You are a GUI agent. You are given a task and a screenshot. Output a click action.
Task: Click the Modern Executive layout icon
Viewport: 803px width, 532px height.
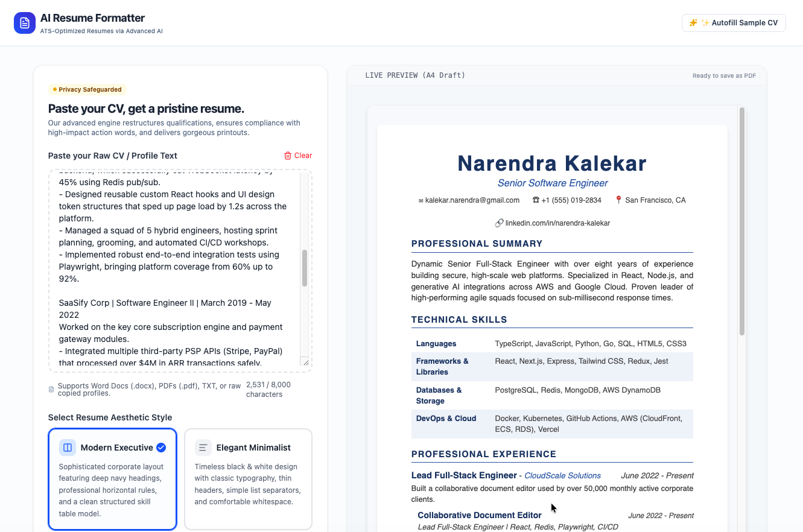(68, 448)
